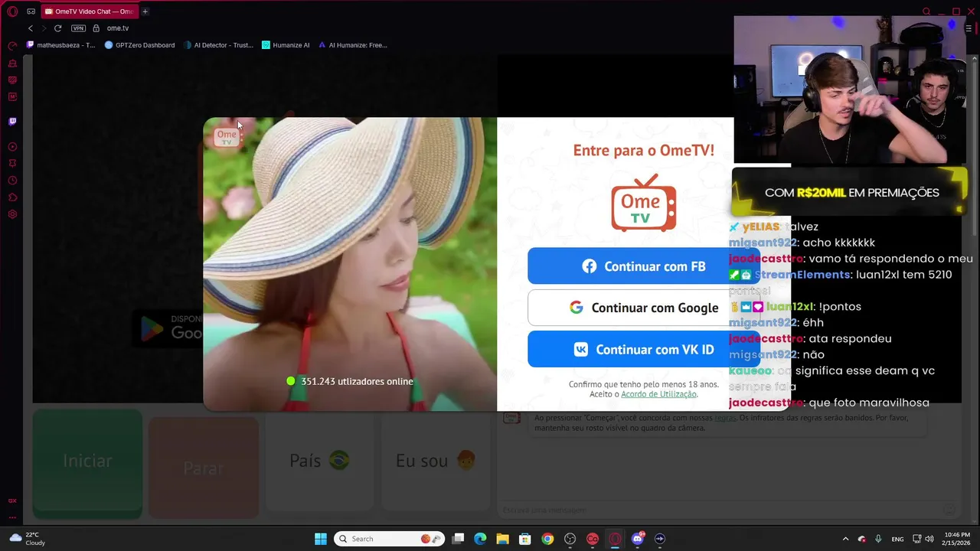
Task: Click the Parar stop button
Action: pyautogui.click(x=203, y=468)
